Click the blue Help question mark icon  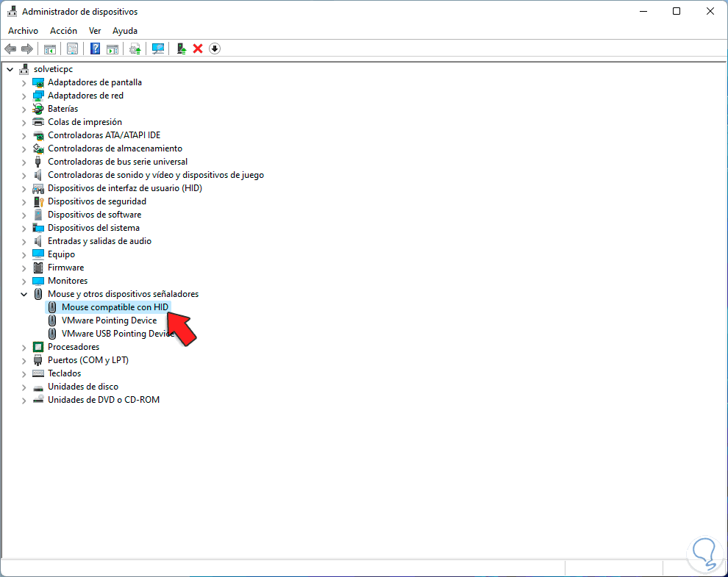pos(95,49)
